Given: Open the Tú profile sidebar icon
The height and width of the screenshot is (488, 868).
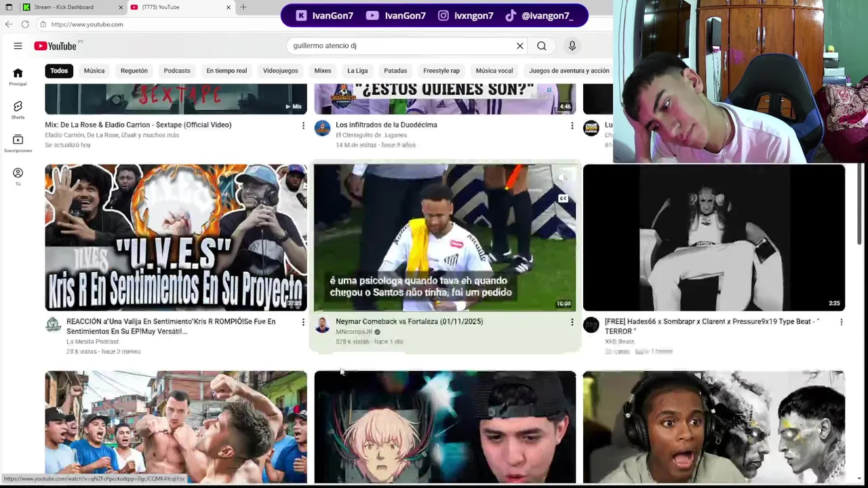Looking at the screenshot, I should (x=18, y=177).
